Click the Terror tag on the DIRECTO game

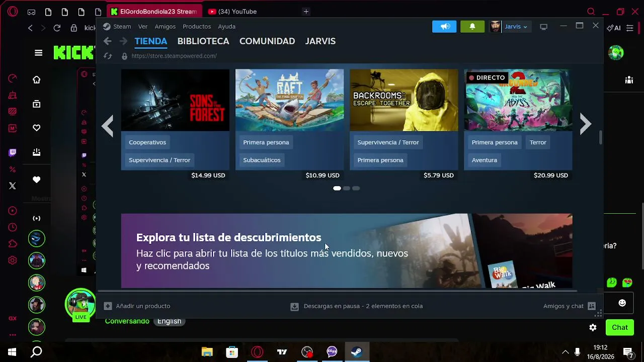pos(538,142)
